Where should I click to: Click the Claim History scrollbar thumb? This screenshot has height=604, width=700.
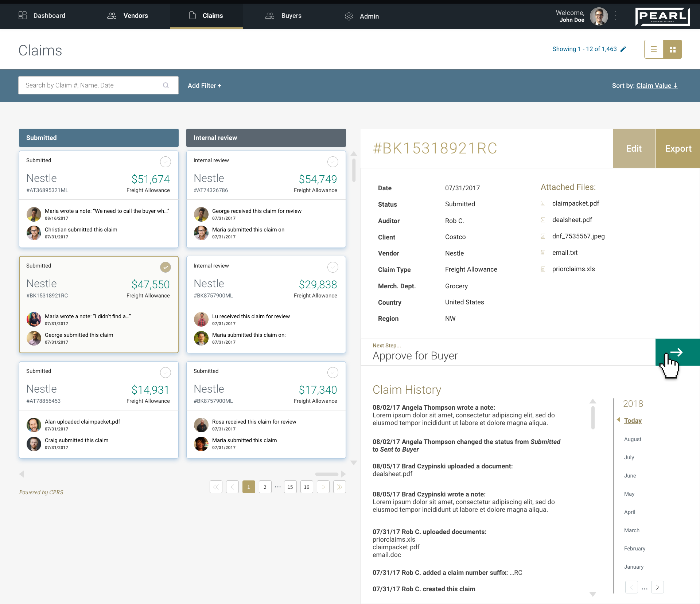593,418
